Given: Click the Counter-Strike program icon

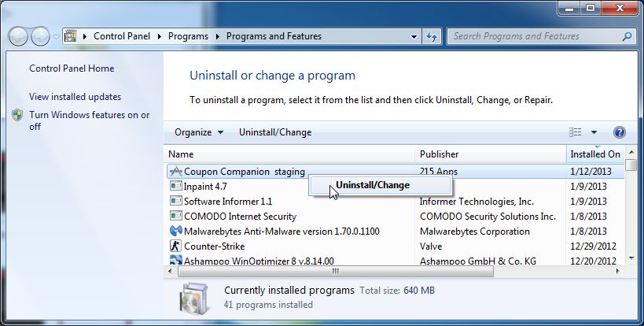Looking at the screenshot, I should 175,246.
